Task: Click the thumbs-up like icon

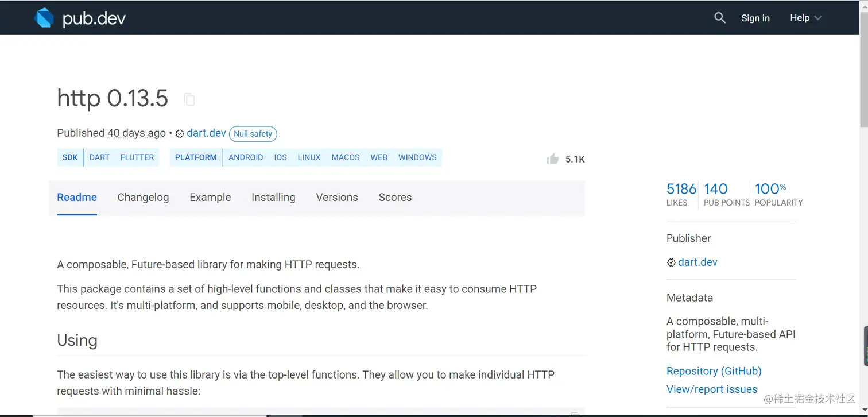Action: pos(553,159)
